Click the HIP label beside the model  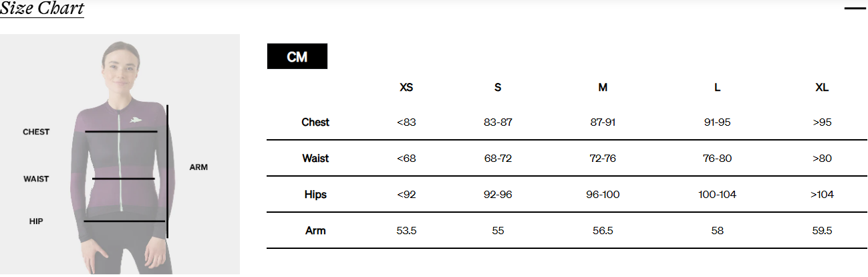[36, 221]
